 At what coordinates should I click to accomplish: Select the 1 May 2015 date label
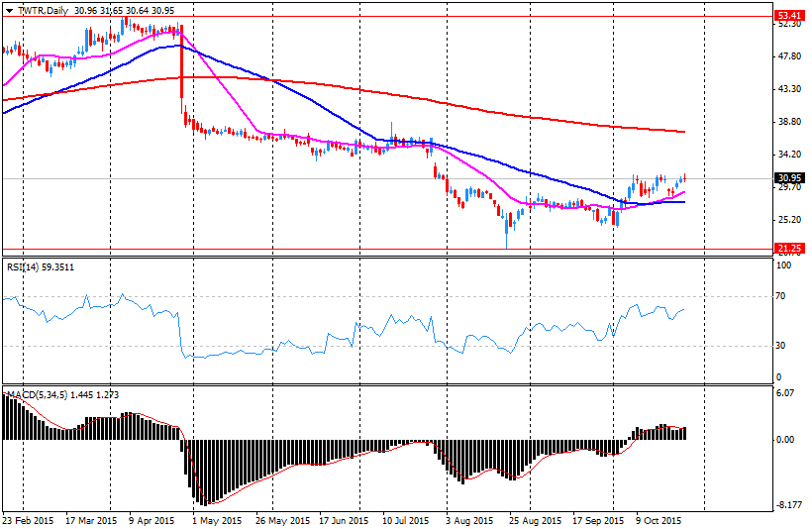[x=217, y=520]
